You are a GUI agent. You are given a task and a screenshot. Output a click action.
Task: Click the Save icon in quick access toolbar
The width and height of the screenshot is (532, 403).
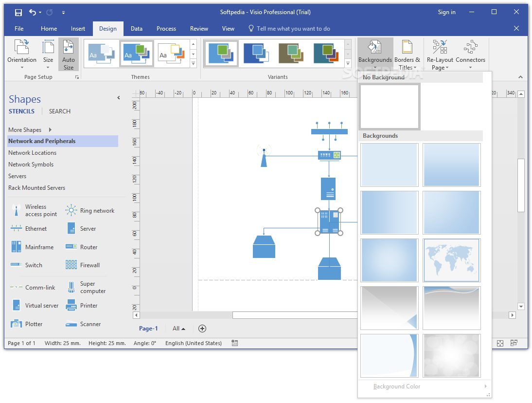pos(18,13)
